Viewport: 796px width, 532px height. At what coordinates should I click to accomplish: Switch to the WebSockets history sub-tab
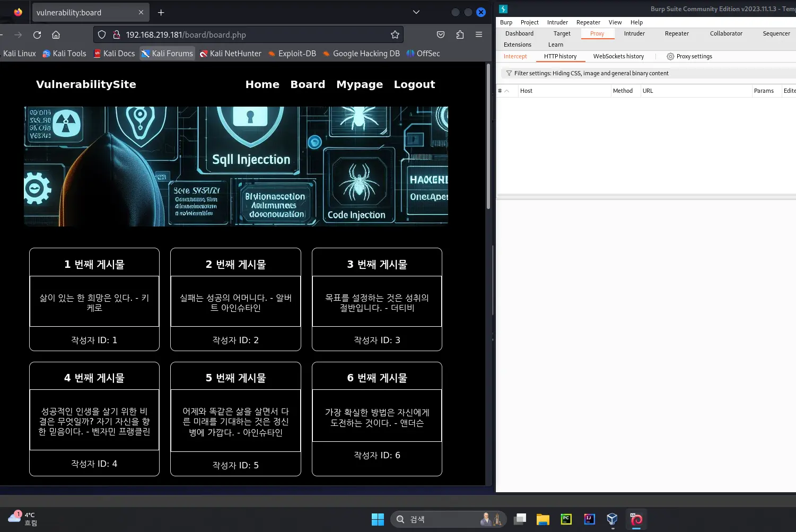(618, 56)
